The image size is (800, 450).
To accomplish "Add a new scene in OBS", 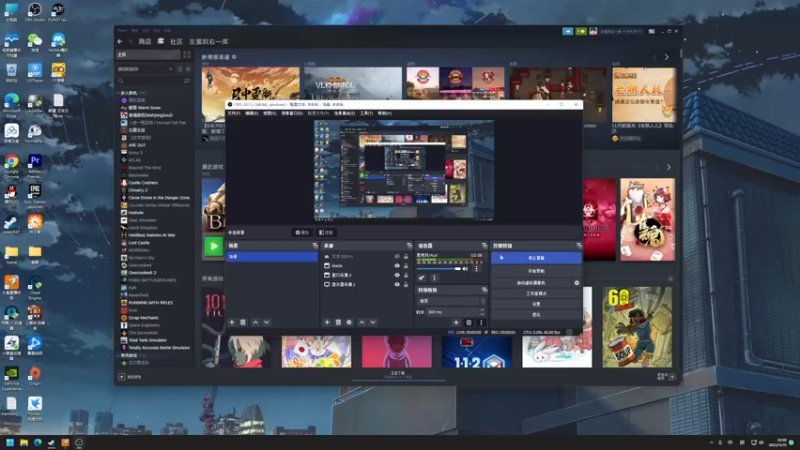I will pos(232,322).
